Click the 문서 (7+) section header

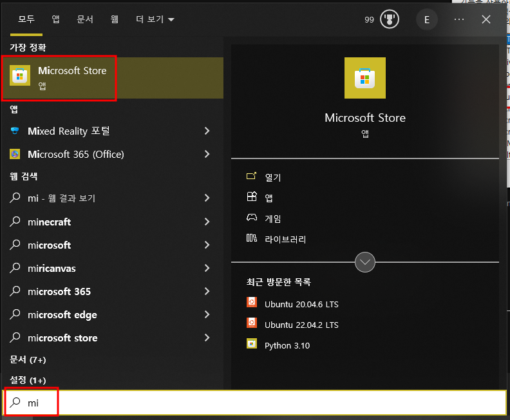(28, 359)
